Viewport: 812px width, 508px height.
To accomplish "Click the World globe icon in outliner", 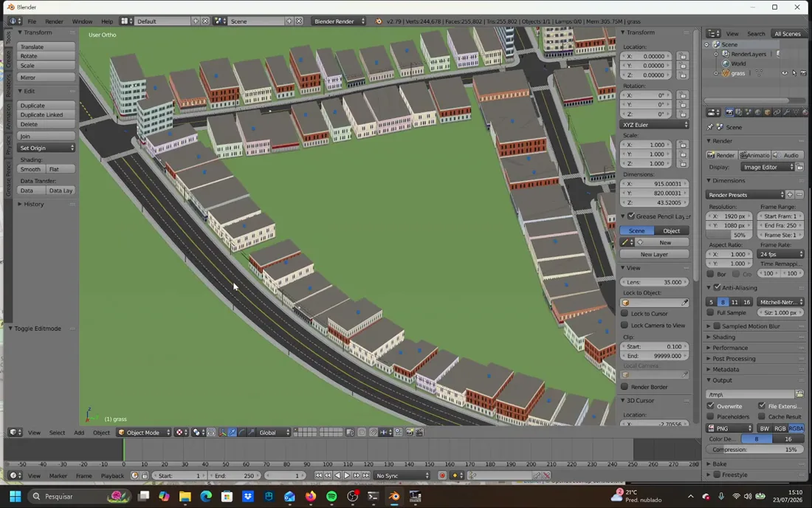I will (726, 63).
